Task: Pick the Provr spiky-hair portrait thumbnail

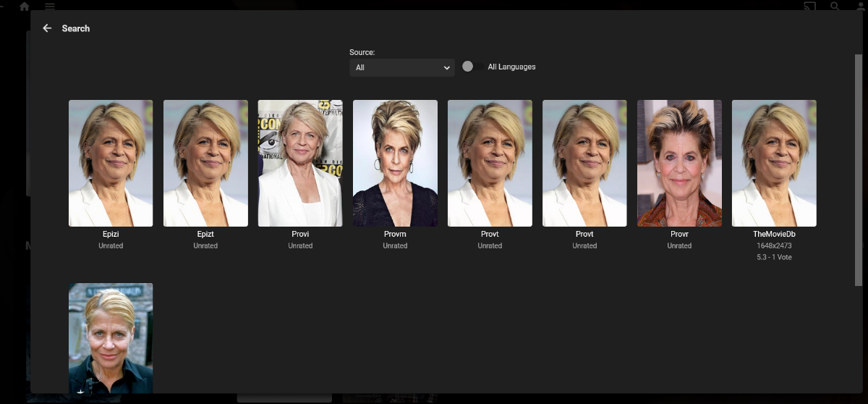Action: [679, 164]
